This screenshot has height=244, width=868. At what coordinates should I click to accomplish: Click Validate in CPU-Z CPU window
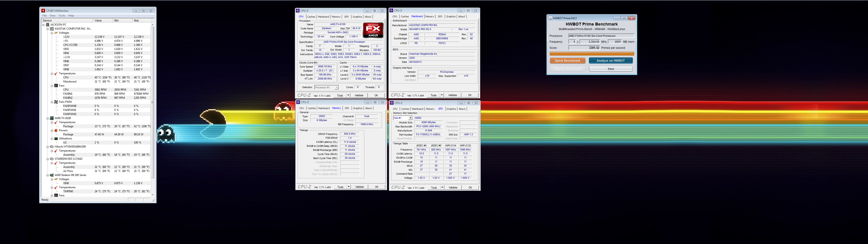coord(359,95)
